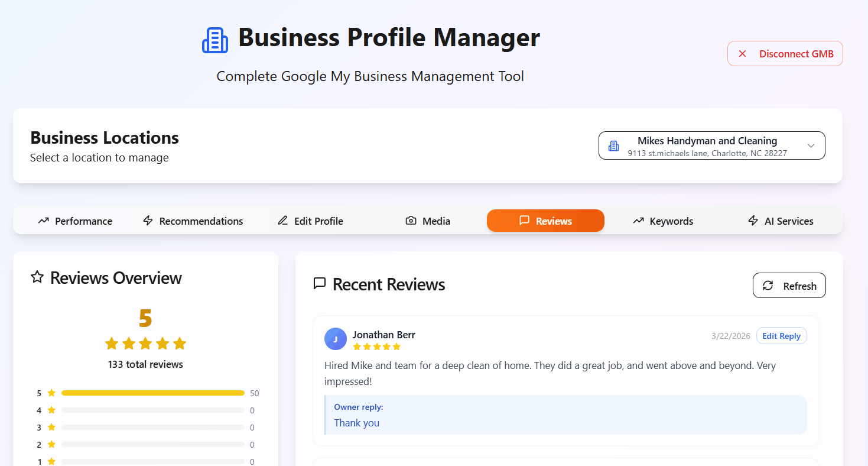Screen dimensions: 868x466
Task: Click the Keywords arrow icon
Action: click(x=637, y=221)
